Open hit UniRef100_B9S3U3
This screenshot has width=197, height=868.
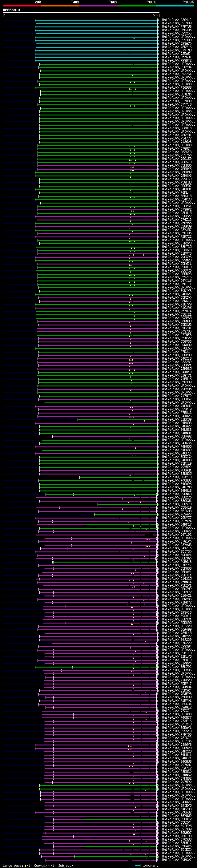click(x=177, y=40)
